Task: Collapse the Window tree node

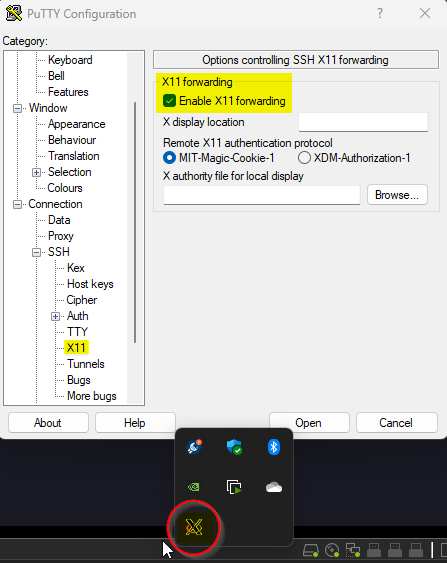Action: click(x=17, y=108)
